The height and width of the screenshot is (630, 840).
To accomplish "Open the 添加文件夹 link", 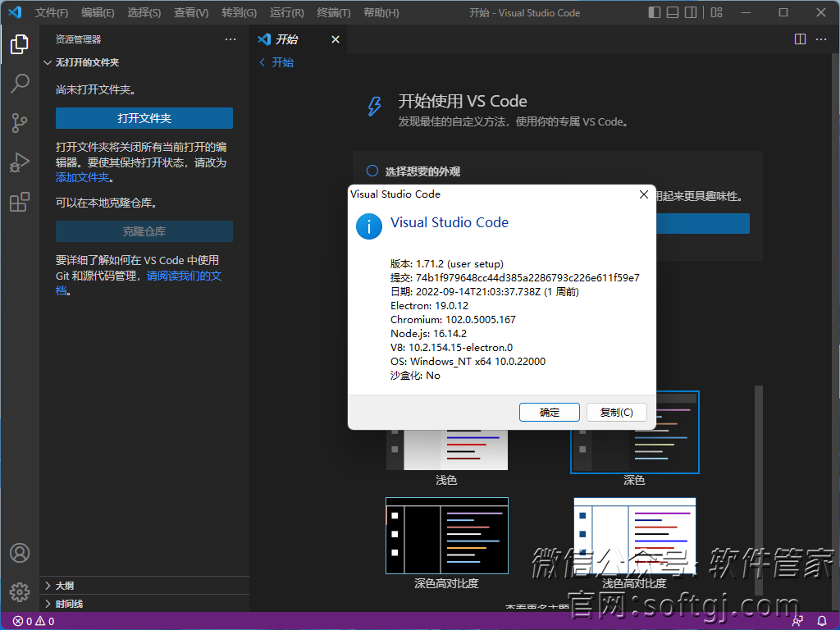I will (83, 177).
